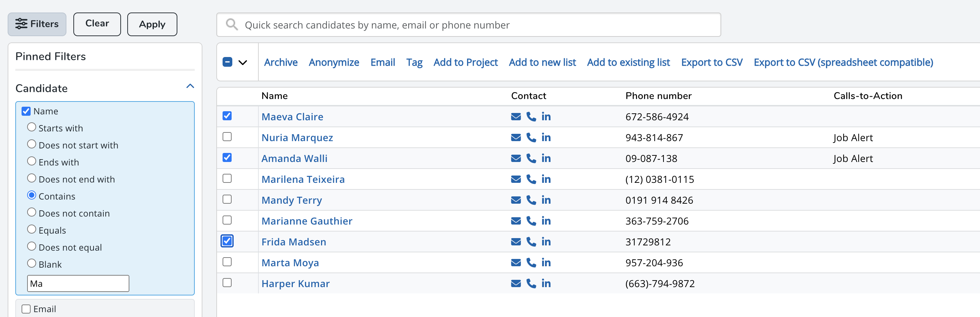This screenshot has width=980, height=317.
Task: Click Archive in the actions bar
Action: [x=281, y=62]
